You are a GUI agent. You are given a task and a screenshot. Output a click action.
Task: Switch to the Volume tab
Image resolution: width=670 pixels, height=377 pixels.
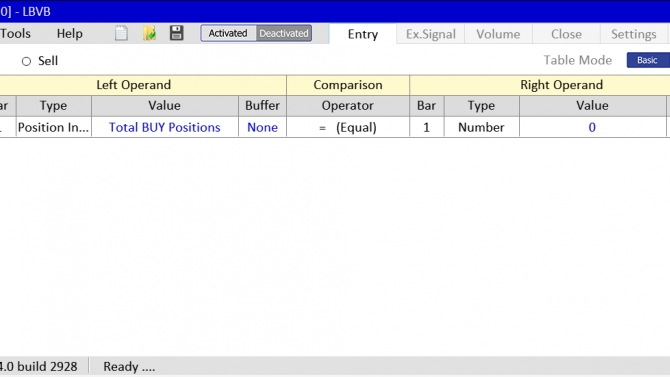pyautogui.click(x=498, y=34)
